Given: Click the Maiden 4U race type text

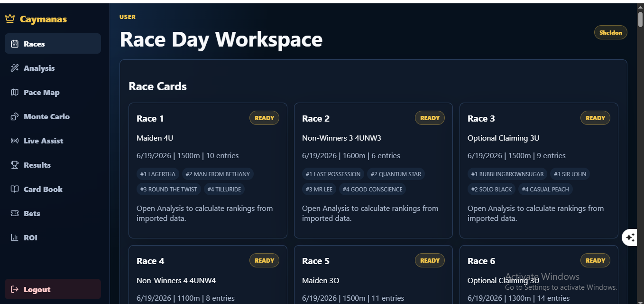Looking at the screenshot, I should (x=155, y=138).
